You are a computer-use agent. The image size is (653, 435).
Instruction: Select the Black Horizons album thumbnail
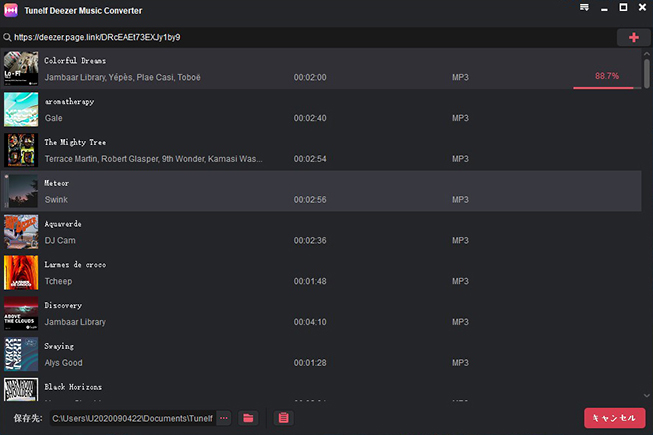point(21,389)
